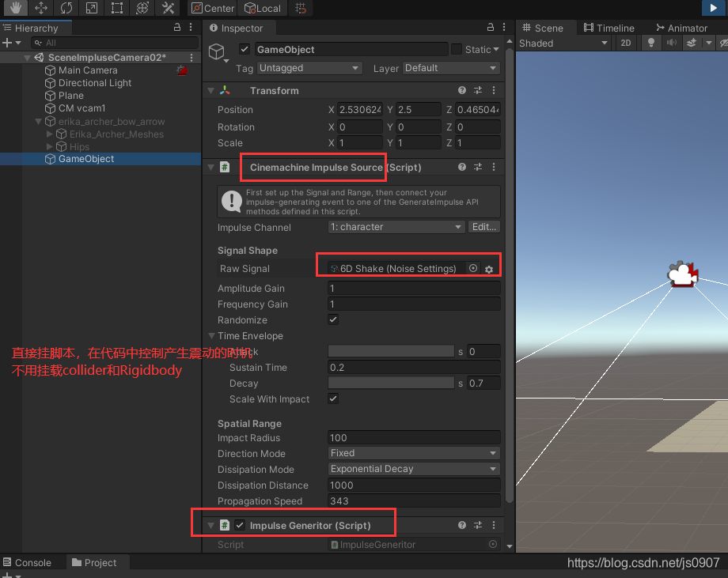Screen dimensions: 728x578
Task: Toggle 2D view mode in the Scene
Action: pos(625,43)
